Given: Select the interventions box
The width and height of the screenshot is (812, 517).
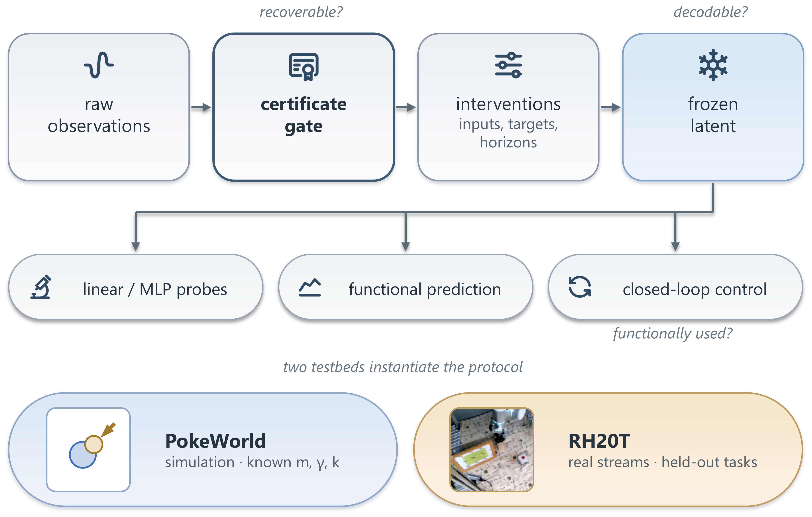Looking at the screenshot, I should (508, 107).
